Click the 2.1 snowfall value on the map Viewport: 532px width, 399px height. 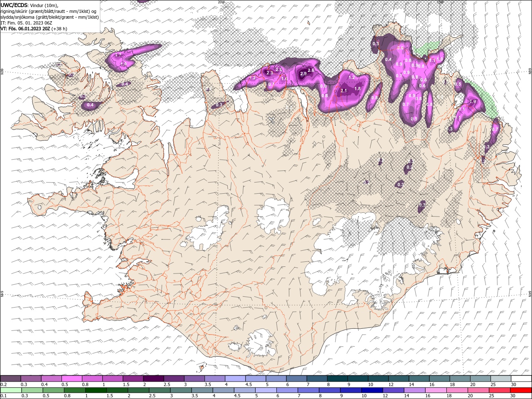coord(344,91)
